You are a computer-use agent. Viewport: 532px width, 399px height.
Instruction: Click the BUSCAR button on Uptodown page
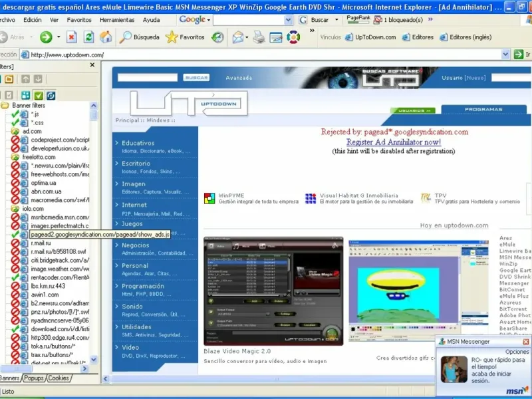point(196,78)
